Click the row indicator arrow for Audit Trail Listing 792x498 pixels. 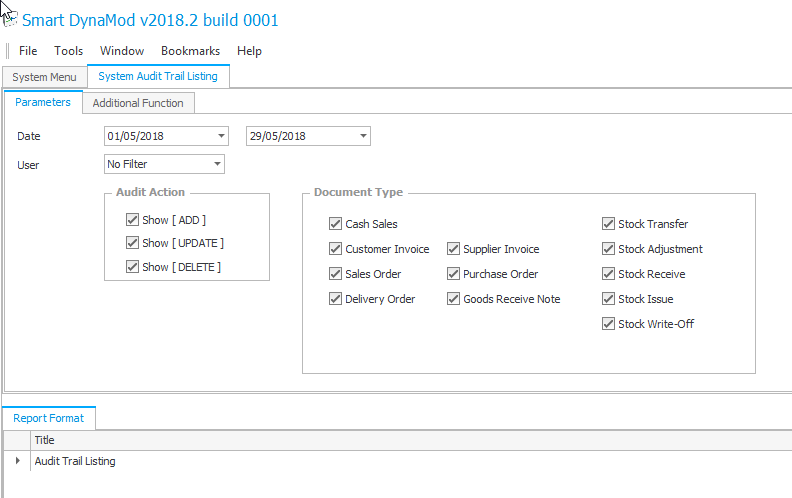click(x=18, y=461)
